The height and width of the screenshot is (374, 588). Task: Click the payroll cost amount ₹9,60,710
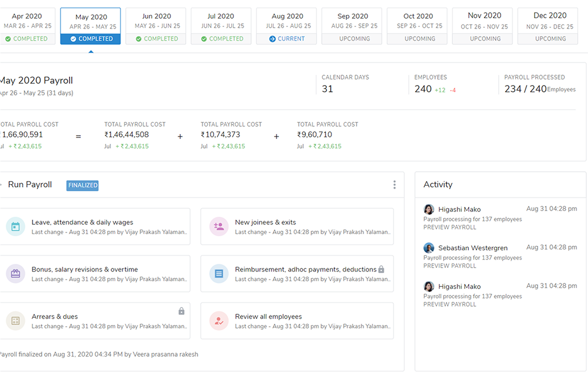tap(314, 135)
